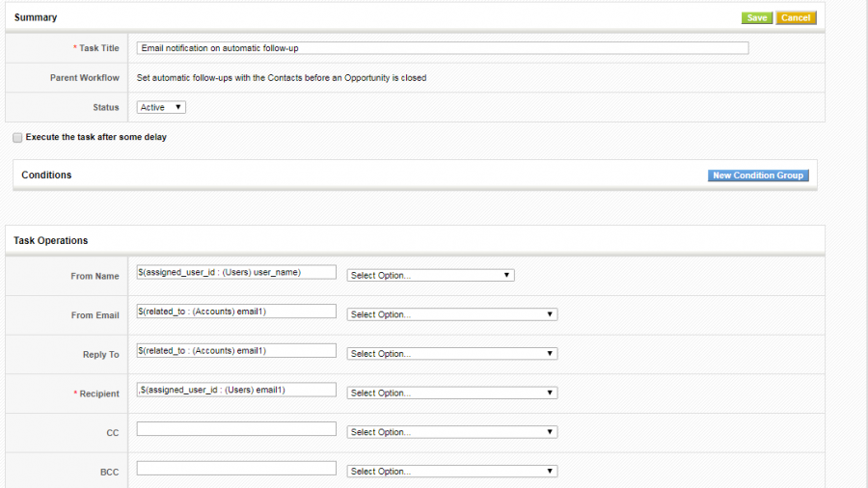Open the Reply To Select Option dropdown
The image size is (868, 488).
[x=451, y=354]
